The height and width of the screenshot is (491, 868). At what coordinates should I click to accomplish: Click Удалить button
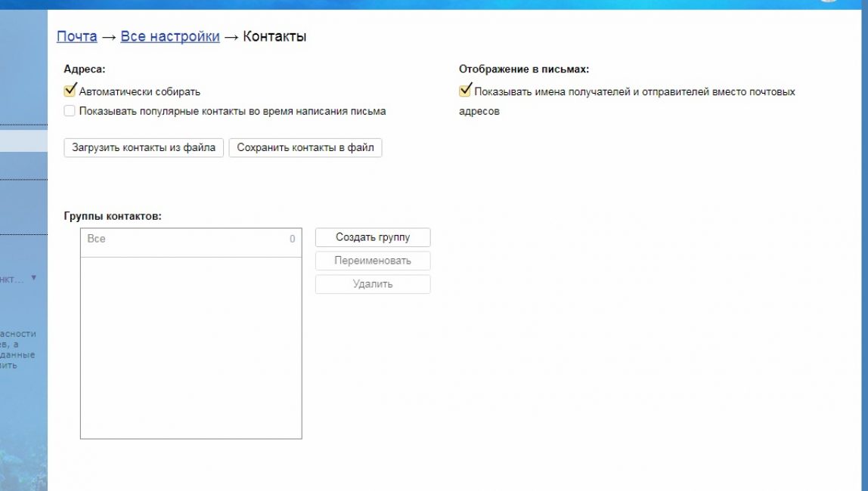[x=373, y=284]
